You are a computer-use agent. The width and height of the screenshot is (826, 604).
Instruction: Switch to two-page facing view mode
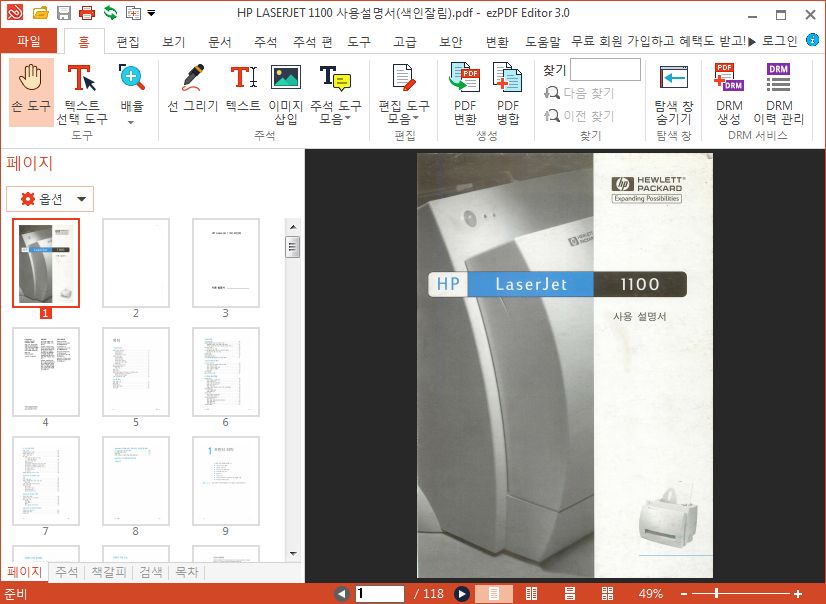coord(532,594)
